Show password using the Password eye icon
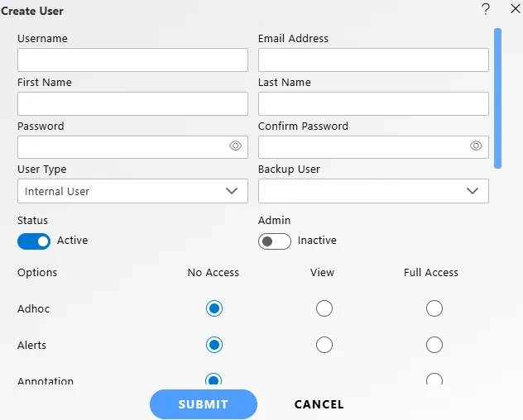Image resolution: width=523 pixels, height=420 pixels. pyautogui.click(x=235, y=146)
